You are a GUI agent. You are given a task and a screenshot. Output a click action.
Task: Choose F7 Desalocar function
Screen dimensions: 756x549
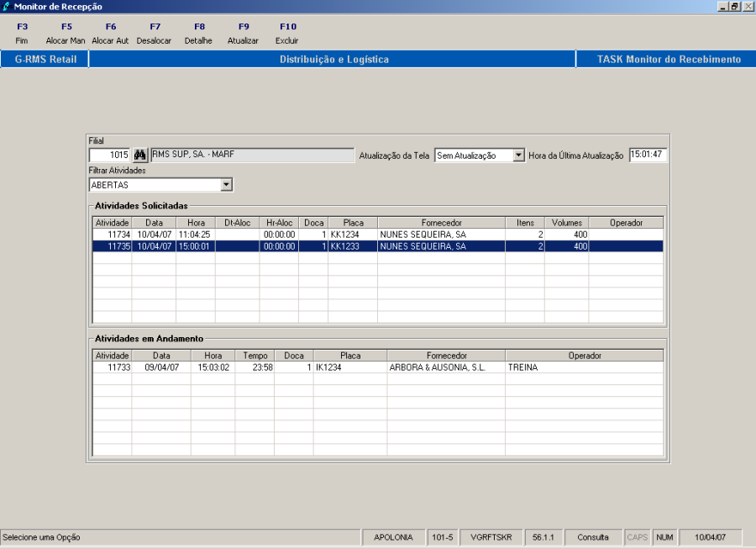click(155, 34)
